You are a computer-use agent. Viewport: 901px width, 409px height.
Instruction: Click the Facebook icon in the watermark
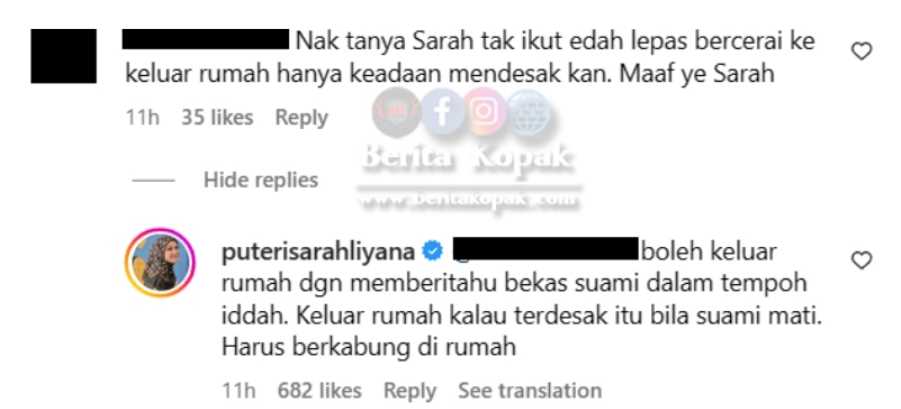click(x=442, y=114)
